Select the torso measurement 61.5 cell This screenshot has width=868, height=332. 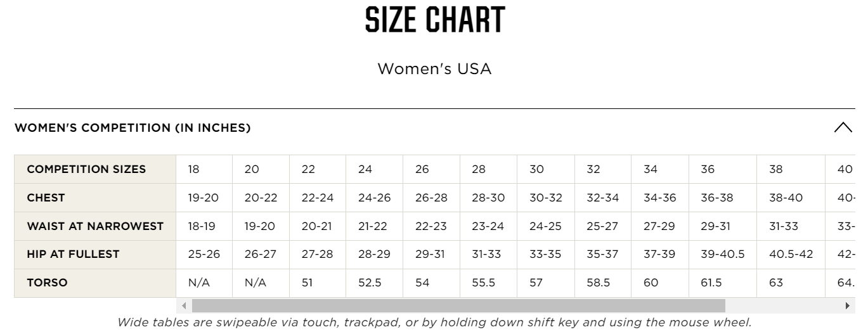point(711,283)
